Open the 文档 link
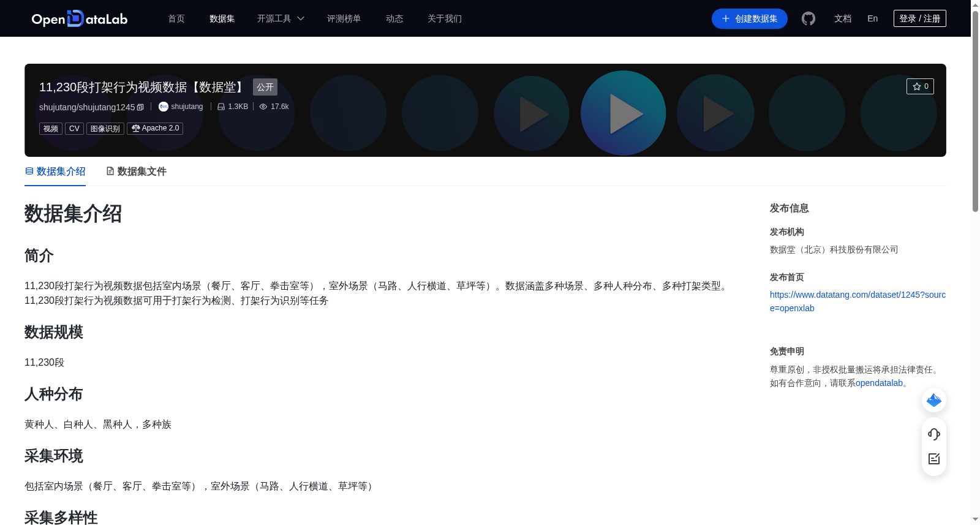 pos(843,18)
